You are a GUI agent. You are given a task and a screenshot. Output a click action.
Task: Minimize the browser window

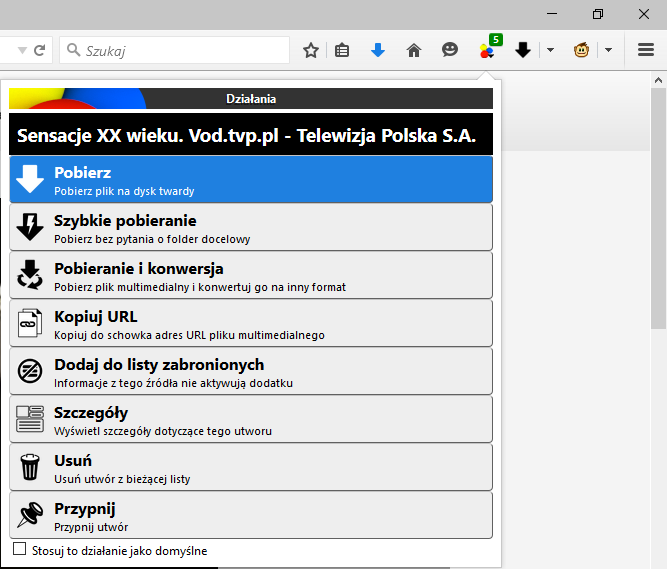click(x=552, y=14)
